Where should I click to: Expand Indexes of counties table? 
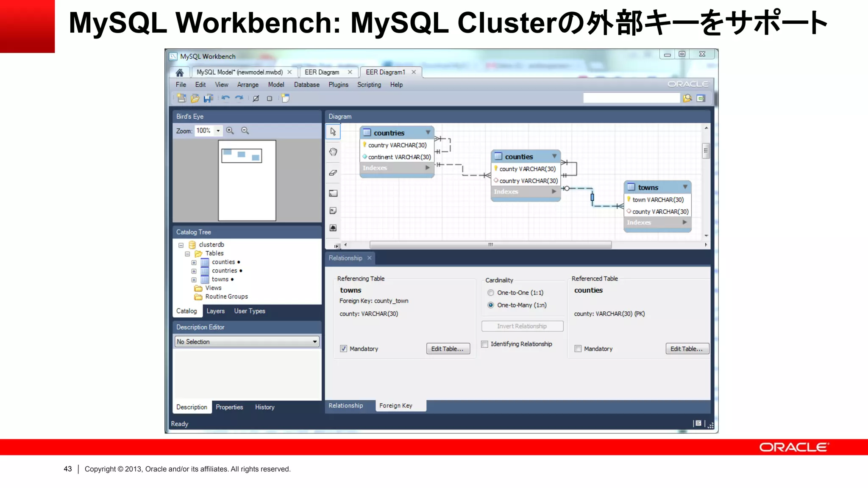tap(554, 191)
